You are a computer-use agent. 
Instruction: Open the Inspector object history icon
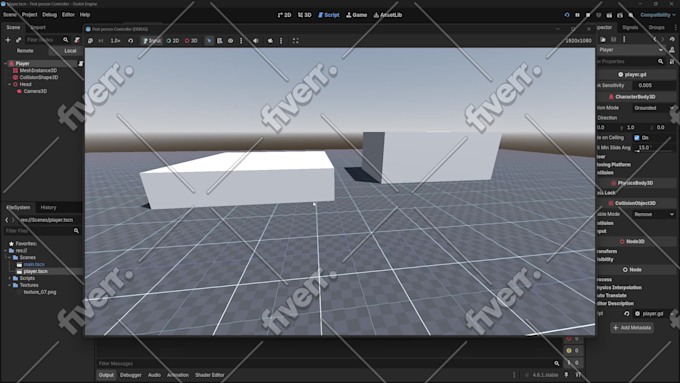(672, 39)
